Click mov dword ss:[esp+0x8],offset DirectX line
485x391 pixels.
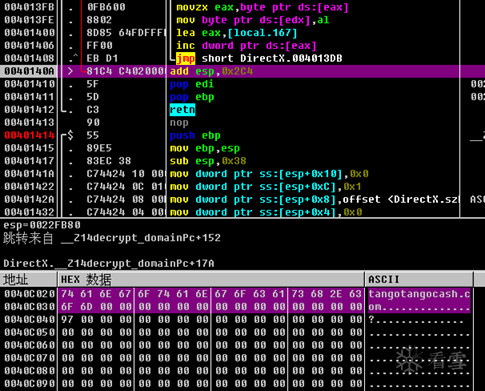pos(314,199)
